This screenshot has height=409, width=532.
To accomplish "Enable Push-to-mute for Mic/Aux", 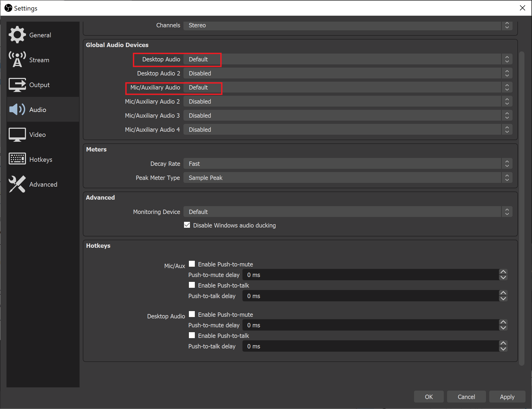I will (192, 264).
